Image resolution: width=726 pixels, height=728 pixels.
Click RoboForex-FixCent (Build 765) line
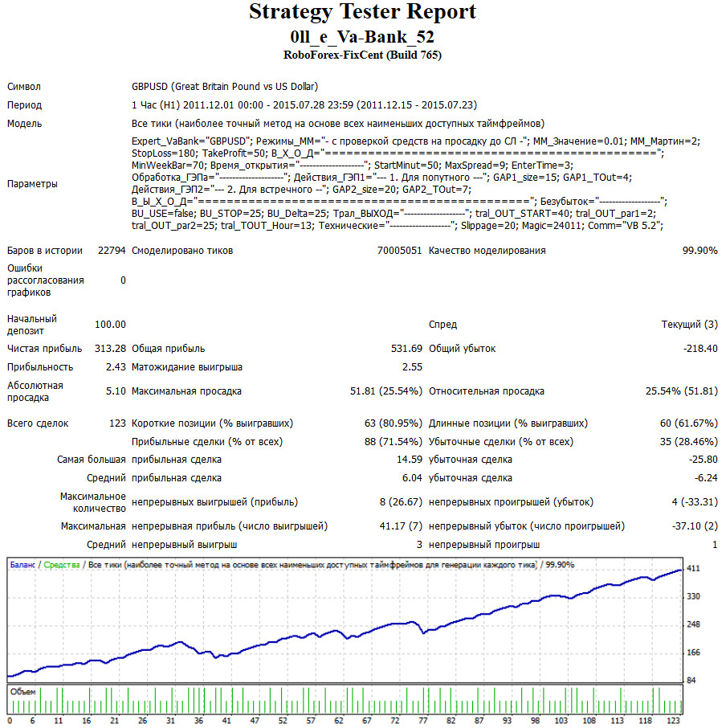tap(362, 55)
